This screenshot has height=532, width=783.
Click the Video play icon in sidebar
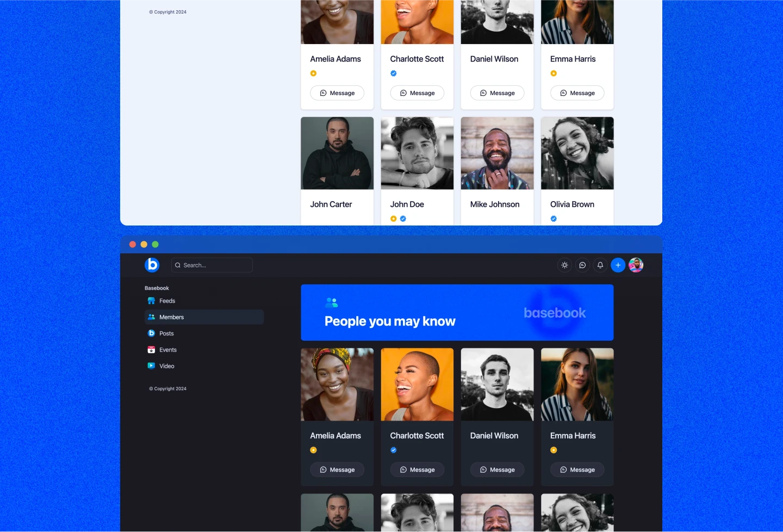[x=152, y=366]
